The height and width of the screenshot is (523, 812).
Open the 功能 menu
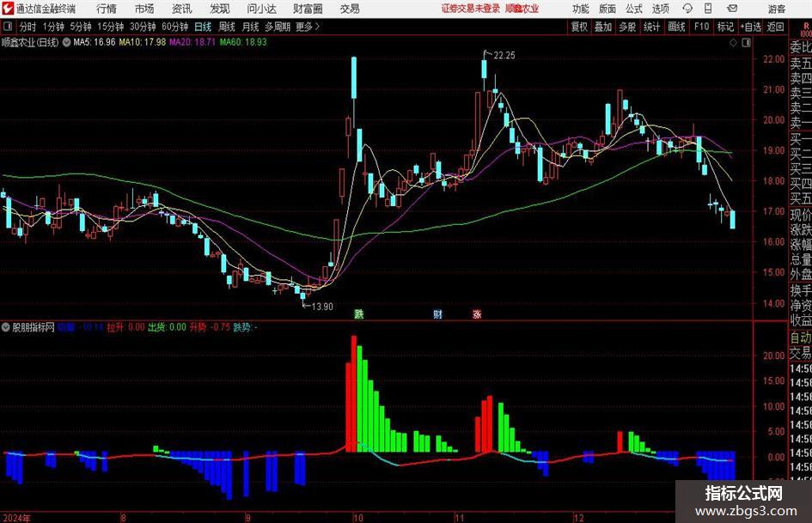(581, 9)
